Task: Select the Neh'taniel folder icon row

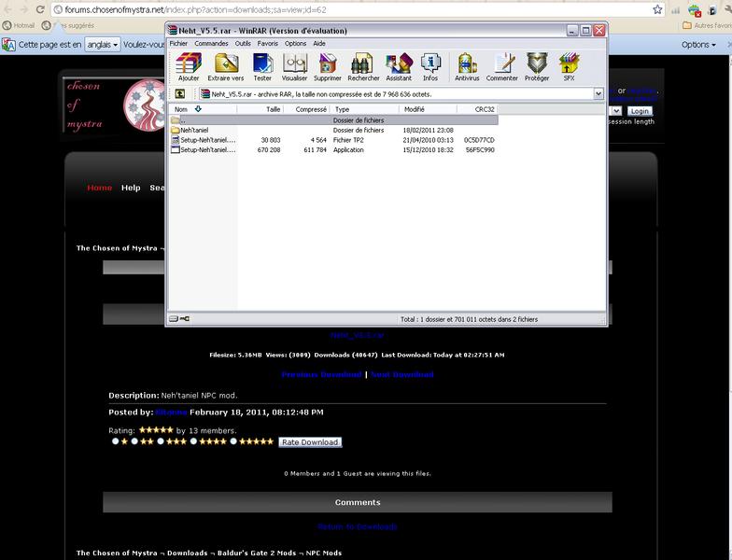Action: [x=333, y=131]
